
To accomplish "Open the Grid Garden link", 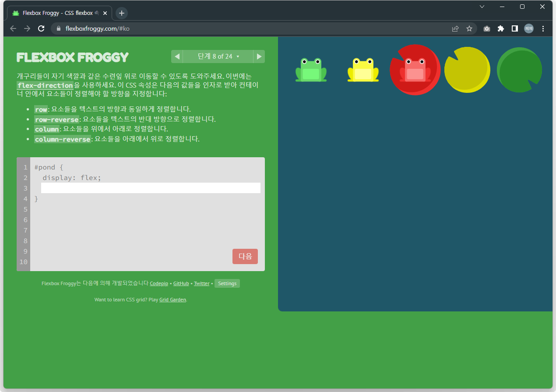I will [x=172, y=300].
